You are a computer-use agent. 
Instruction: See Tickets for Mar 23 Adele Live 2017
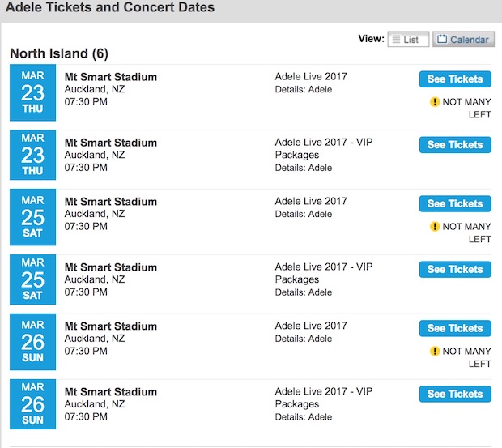pos(455,79)
